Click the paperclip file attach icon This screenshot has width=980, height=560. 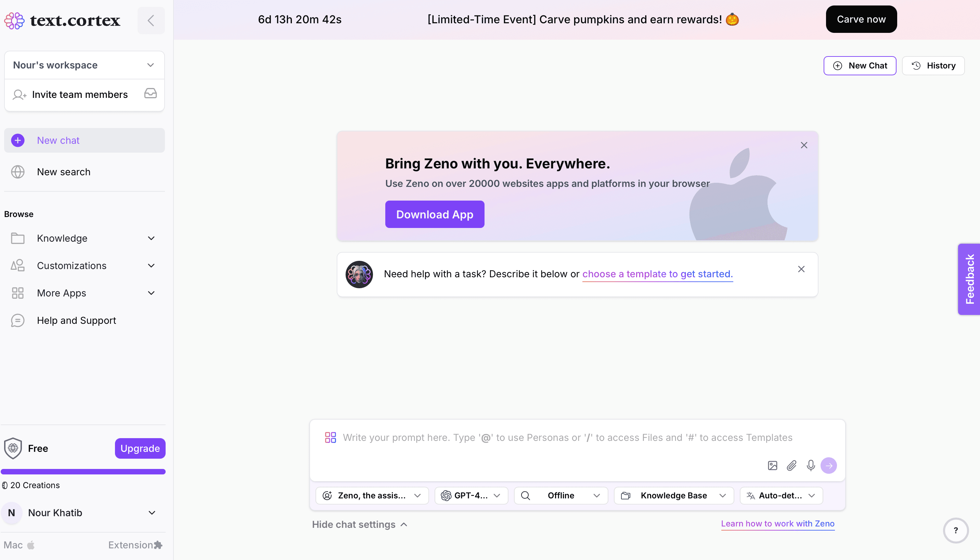pos(791,465)
